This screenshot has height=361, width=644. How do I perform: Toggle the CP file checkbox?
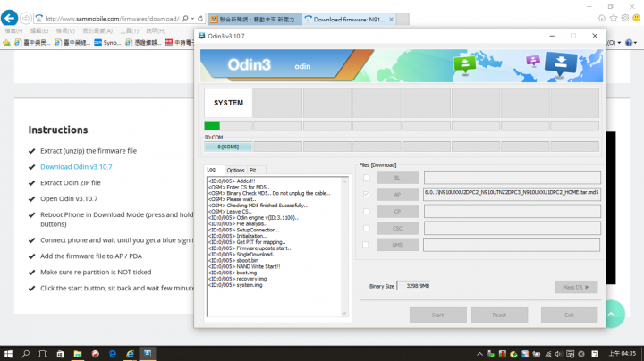tap(367, 211)
